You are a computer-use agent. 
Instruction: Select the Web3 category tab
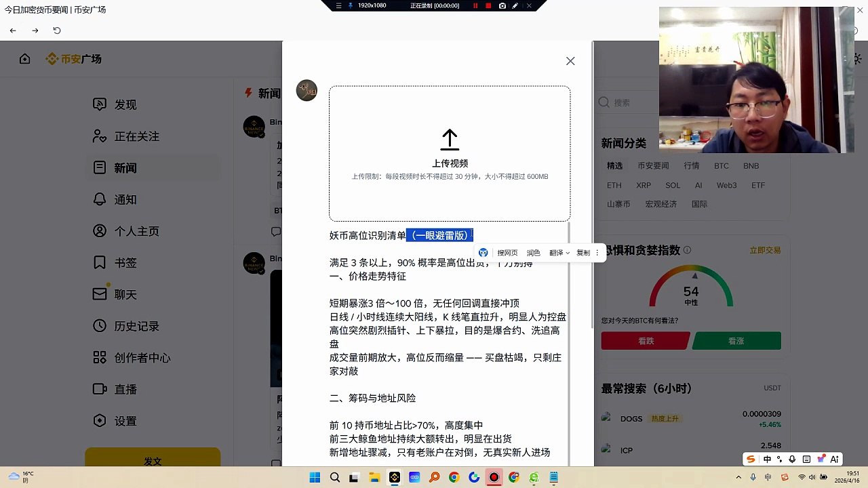click(726, 185)
